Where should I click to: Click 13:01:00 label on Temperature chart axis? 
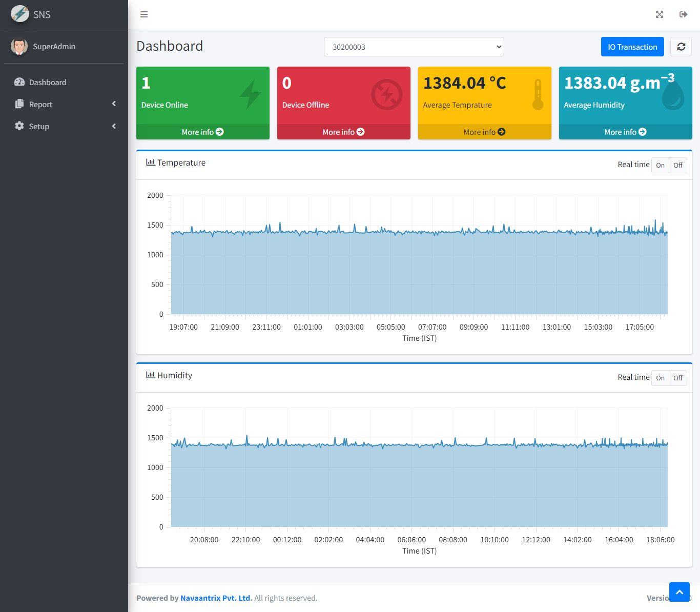tap(557, 327)
